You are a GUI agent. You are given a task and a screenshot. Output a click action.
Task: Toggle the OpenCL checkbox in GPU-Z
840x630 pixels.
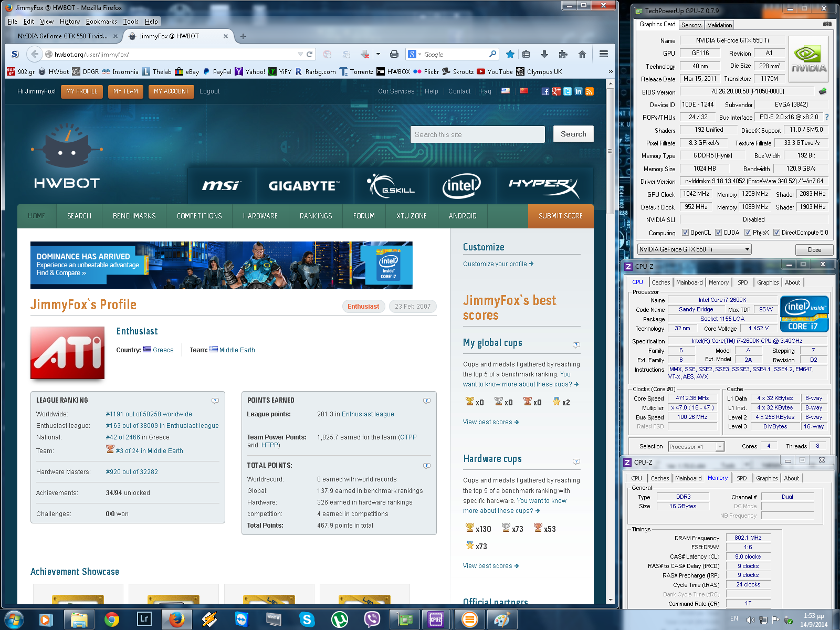(685, 233)
